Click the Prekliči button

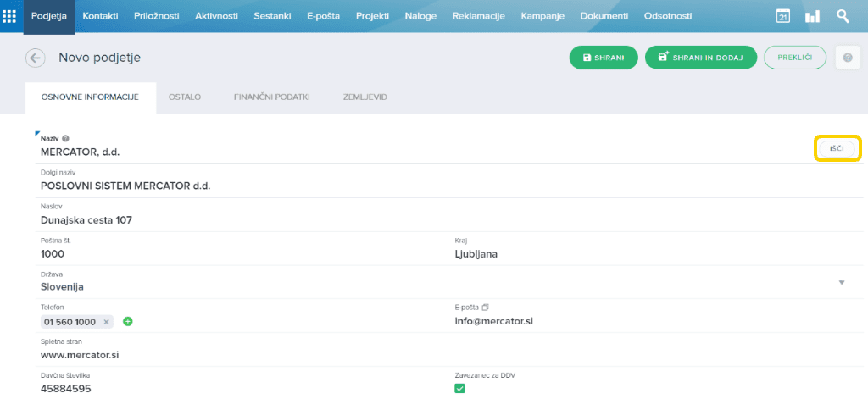coord(795,58)
